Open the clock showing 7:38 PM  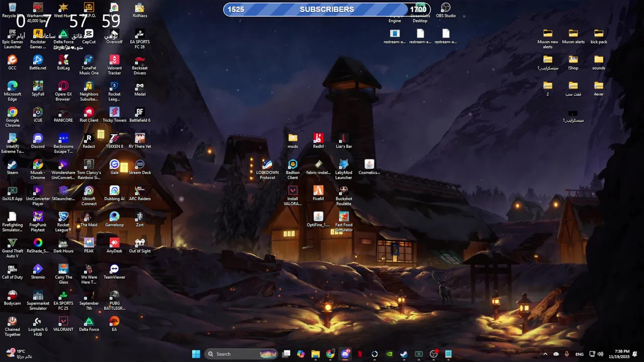pos(619,354)
